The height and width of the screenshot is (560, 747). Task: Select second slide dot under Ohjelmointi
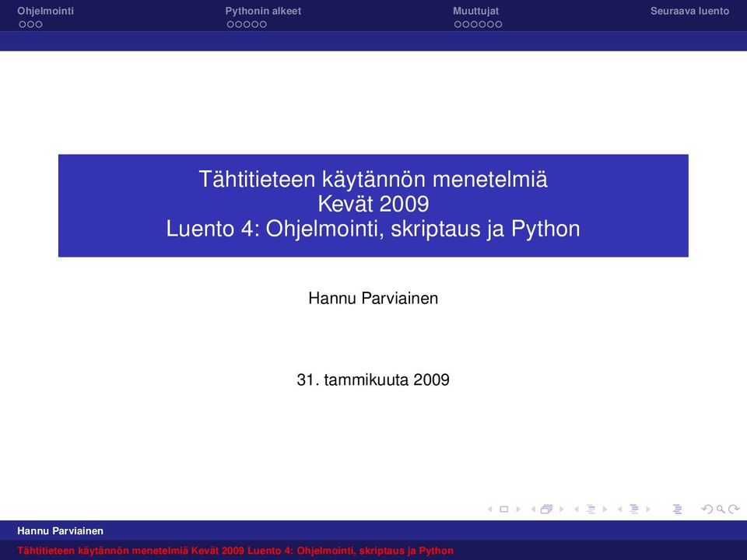pos(30,24)
